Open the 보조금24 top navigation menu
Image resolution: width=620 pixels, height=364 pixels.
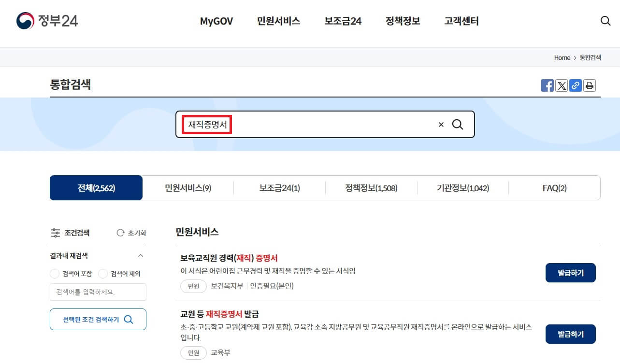coord(343,21)
